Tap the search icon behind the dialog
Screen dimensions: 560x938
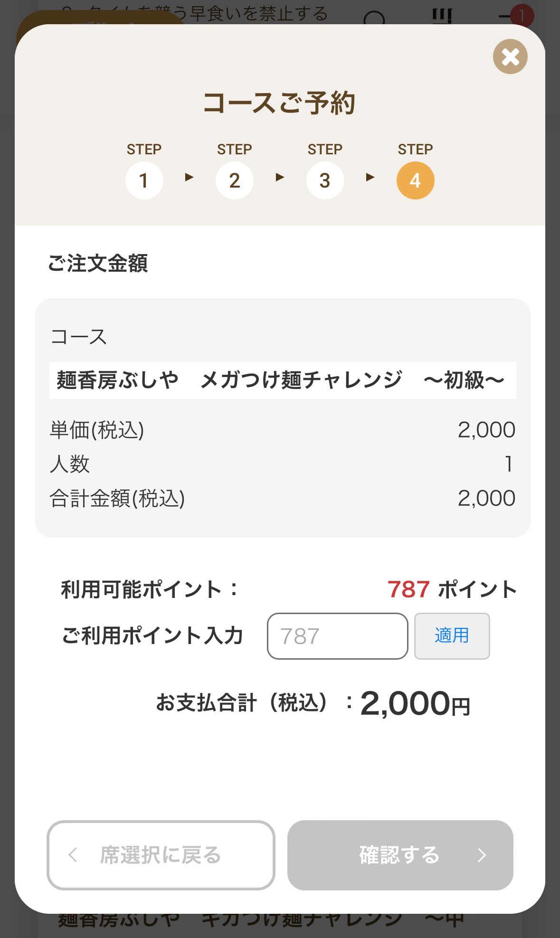374,19
